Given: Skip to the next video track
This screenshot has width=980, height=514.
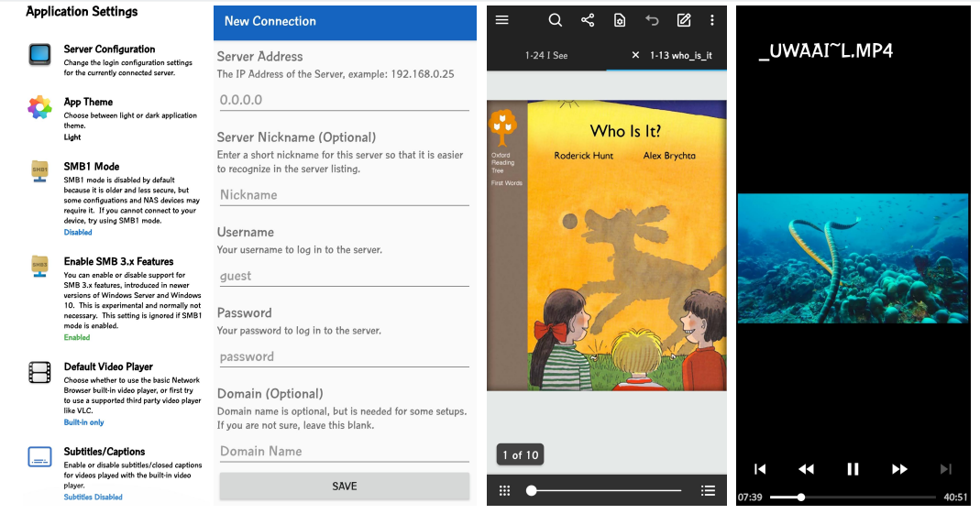Looking at the screenshot, I should 946,469.
